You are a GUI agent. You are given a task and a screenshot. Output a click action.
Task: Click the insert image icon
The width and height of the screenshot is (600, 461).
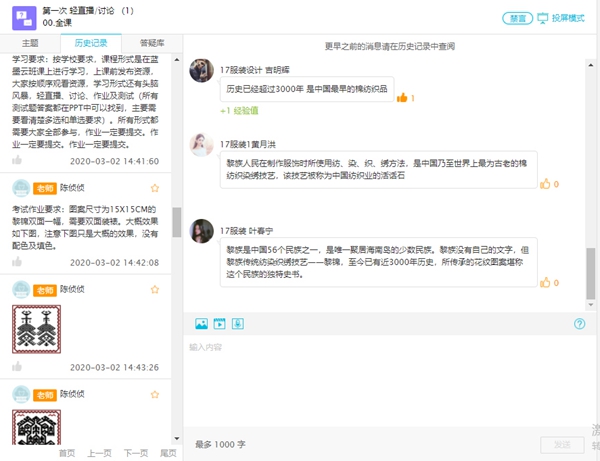[201, 324]
